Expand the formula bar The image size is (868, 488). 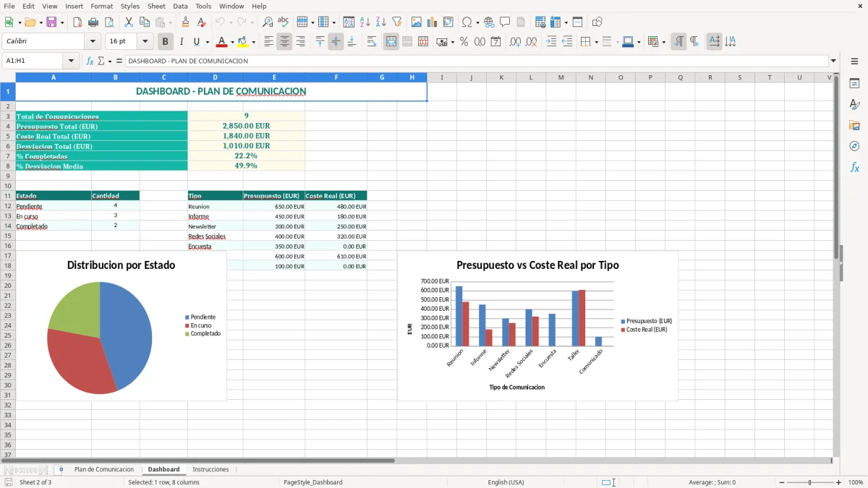pyautogui.click(x=833, y=61)
